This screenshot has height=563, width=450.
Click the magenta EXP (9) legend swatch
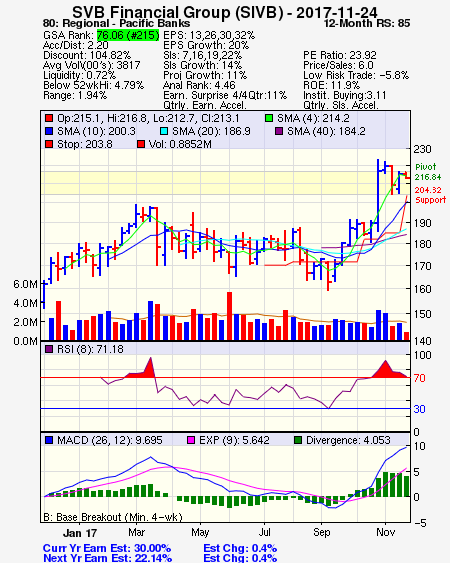[191, 440]
